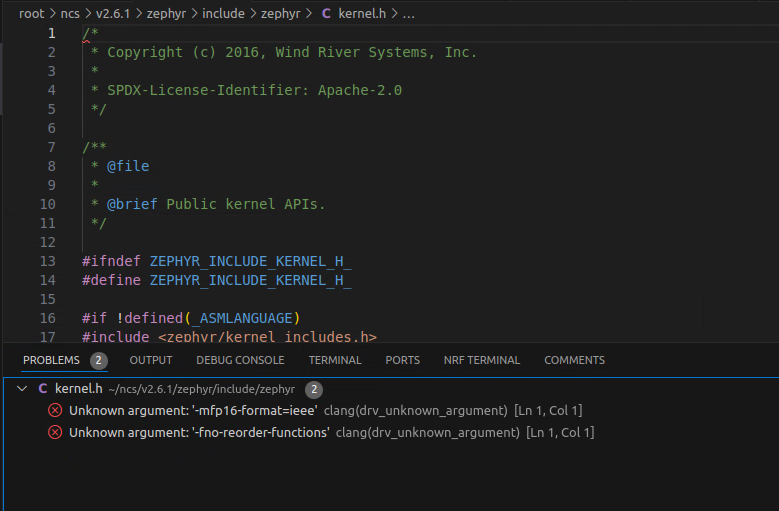Click line number 13 in the gutter

(47, 261)
